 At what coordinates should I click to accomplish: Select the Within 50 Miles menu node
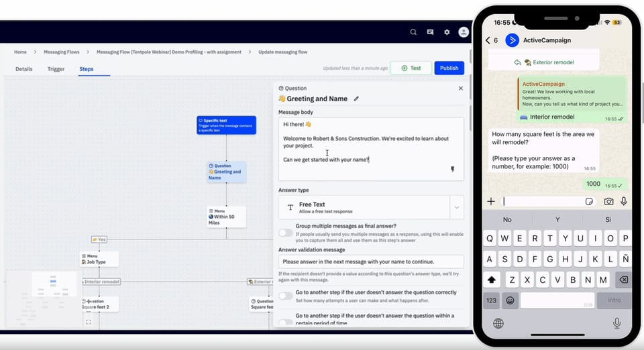226,217
